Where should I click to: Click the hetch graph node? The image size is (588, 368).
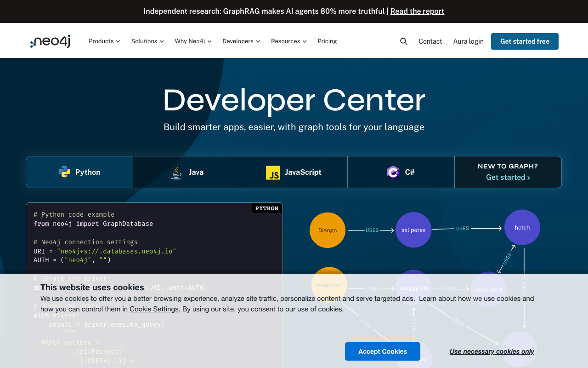[x=522, y=227]
